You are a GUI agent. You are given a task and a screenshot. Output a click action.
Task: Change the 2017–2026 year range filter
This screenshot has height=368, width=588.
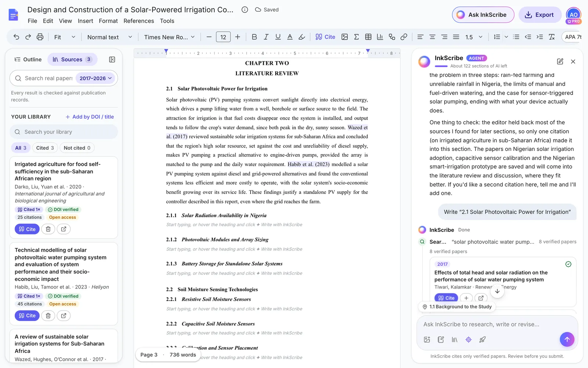pyautogui.click(x=96, y=78)
